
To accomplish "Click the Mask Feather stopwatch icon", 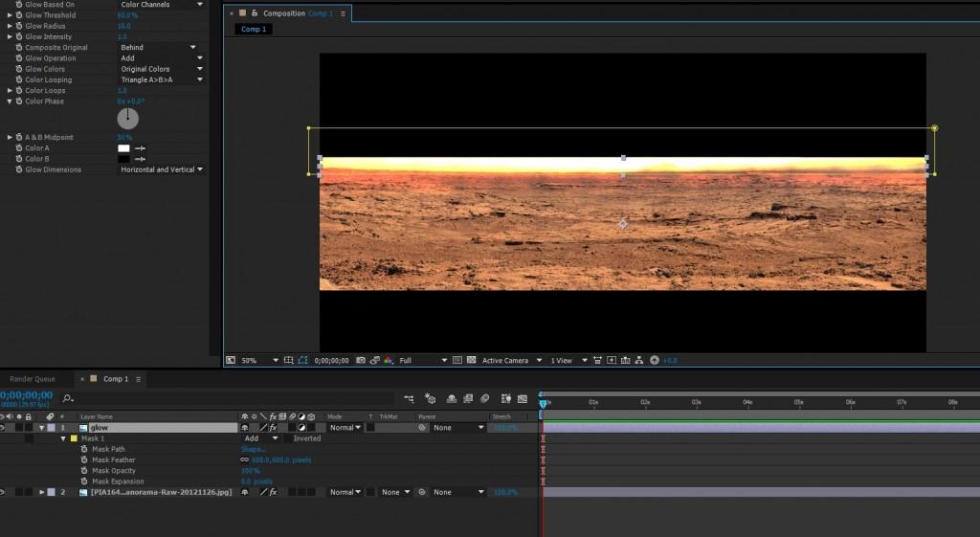I will tap(84, 459).
